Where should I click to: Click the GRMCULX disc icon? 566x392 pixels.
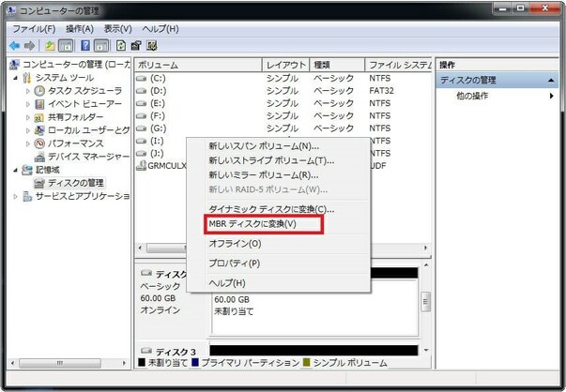tap(141, 166)
